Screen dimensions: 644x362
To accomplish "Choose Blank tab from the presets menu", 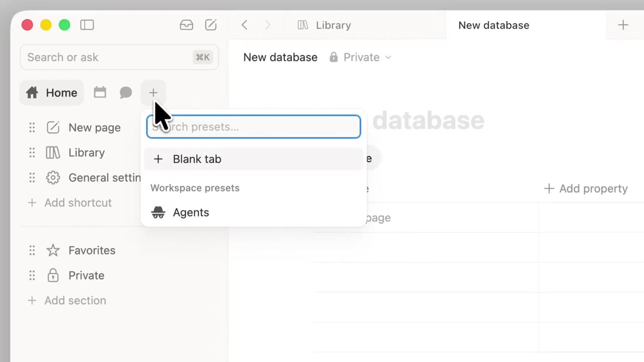I will click(x=254, y=159).
